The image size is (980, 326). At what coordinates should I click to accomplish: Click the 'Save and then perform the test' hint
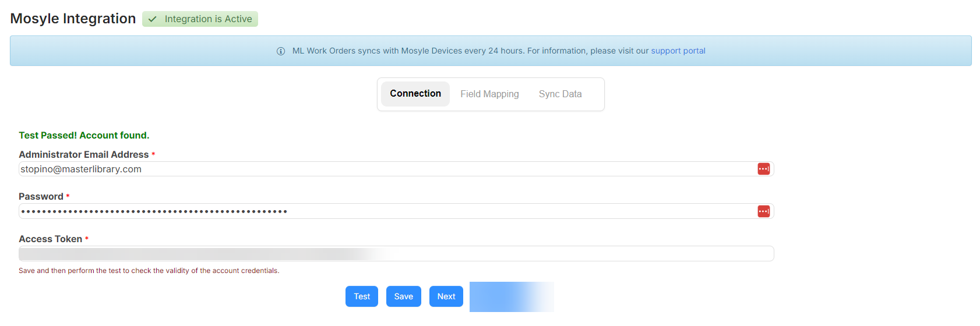click(149, 271)
